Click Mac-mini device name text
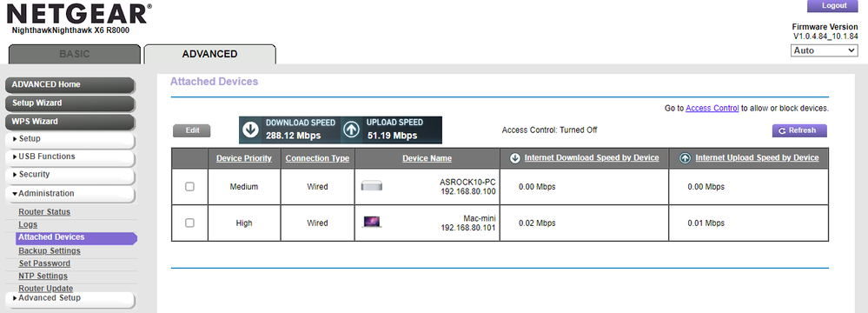Screen dimensions: 868x313 pos(480,218)
